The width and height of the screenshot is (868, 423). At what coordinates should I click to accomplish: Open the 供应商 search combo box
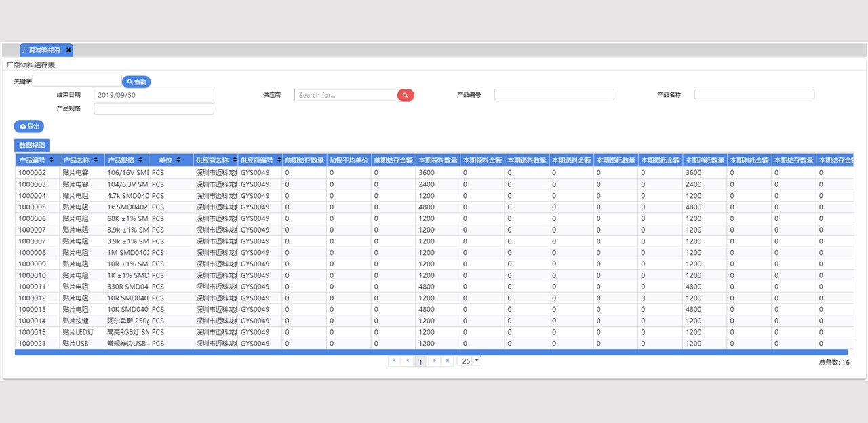(346, 95)
